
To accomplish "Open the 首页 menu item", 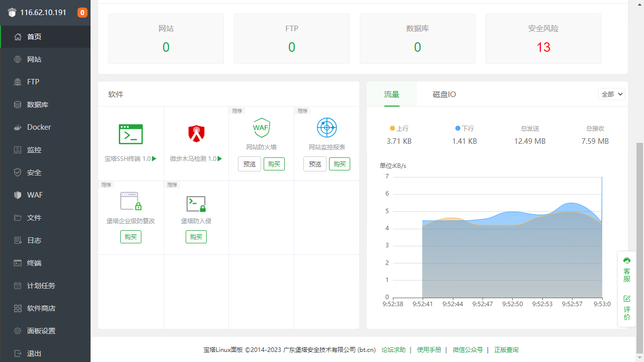I will pos(45,37).
